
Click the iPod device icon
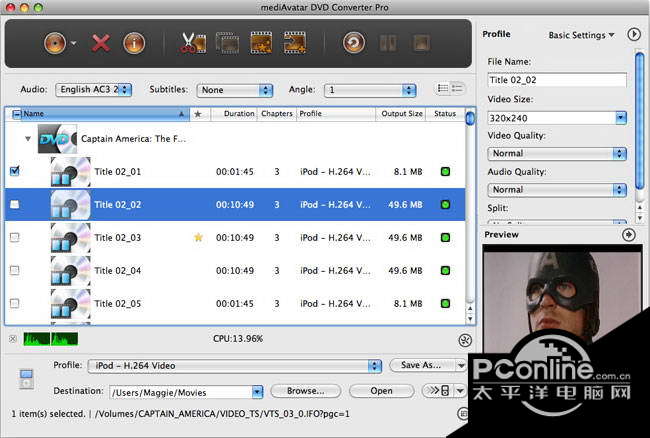[26, 379]
